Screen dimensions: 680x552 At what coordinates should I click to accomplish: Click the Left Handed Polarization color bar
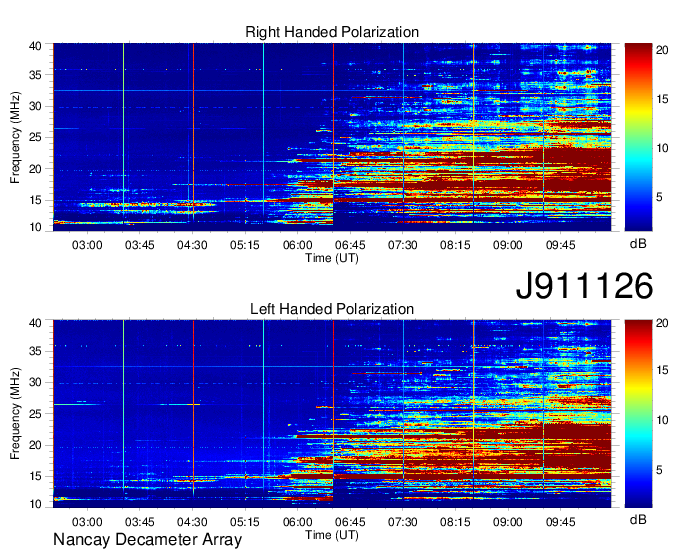tap(638, 414)
